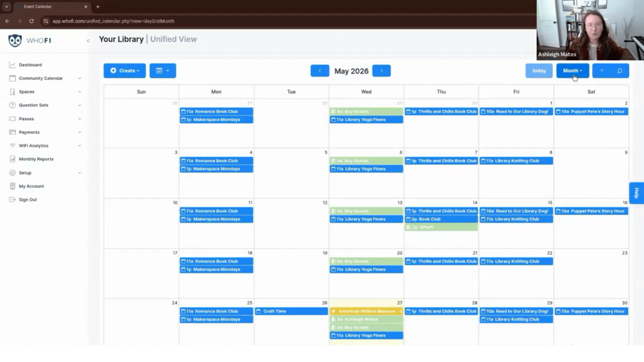Open the Month view dropdown
Screen dimensions: 644x362
[573, 71]
